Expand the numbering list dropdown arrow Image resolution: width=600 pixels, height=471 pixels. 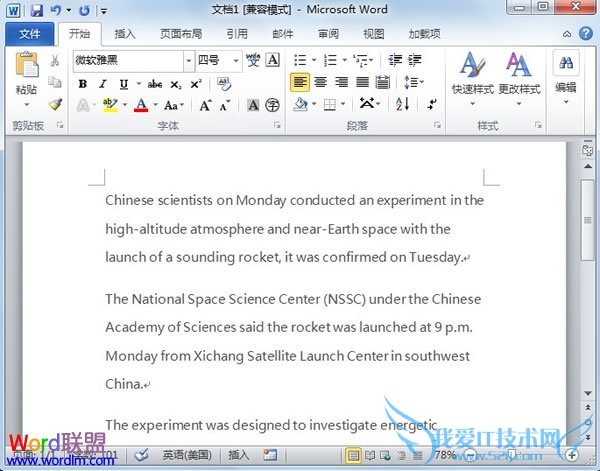point(344,60)
